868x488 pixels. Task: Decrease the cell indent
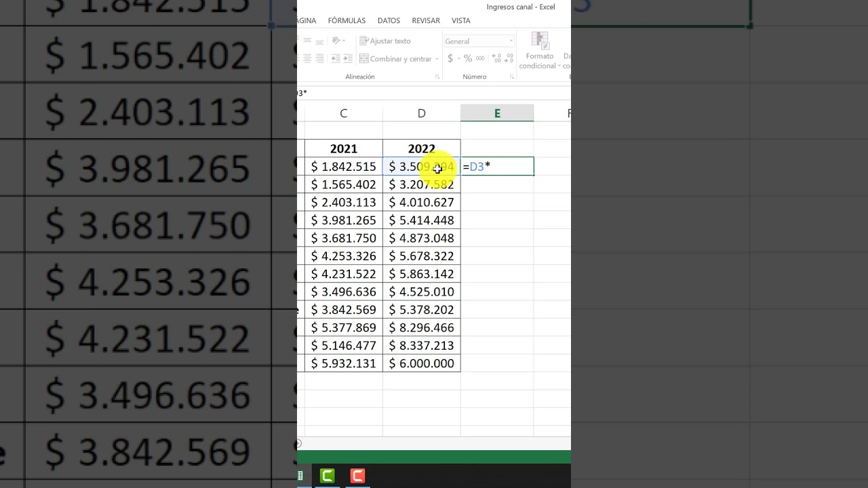pos(336,59)
